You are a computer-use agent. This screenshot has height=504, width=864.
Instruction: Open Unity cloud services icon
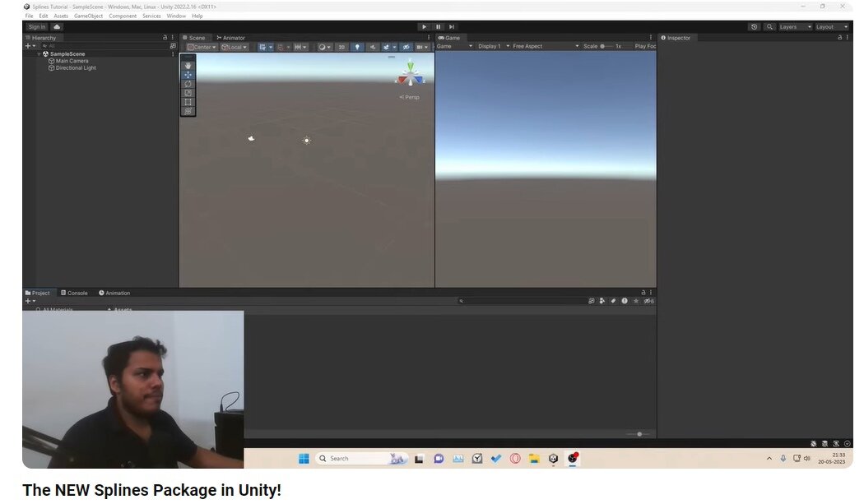pos(57,26)
